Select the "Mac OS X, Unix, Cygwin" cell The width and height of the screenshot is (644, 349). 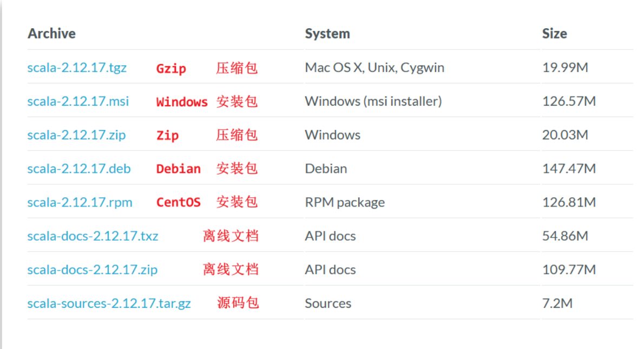[374, 67]
